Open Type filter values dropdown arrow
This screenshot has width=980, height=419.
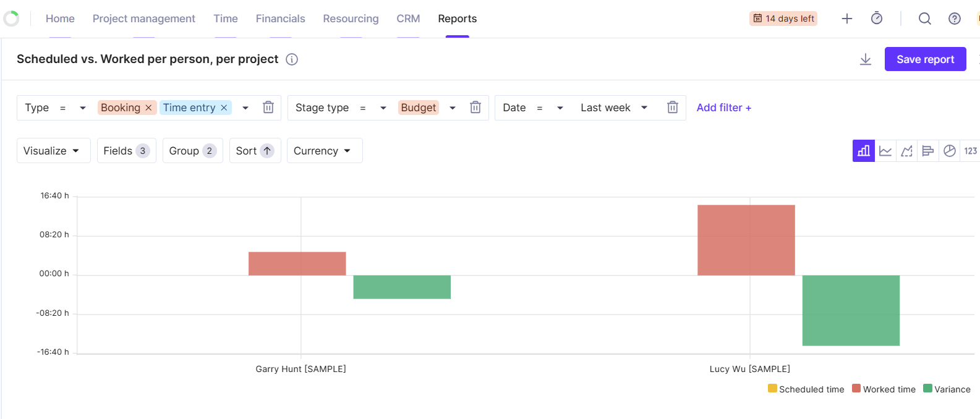point(245,108)
